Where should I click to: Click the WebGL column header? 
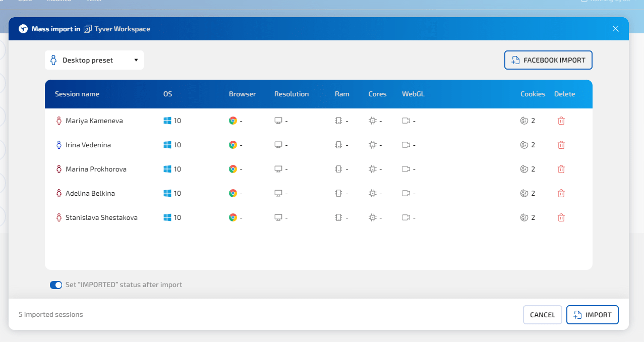pyautogui.click(x=414, y=94)
